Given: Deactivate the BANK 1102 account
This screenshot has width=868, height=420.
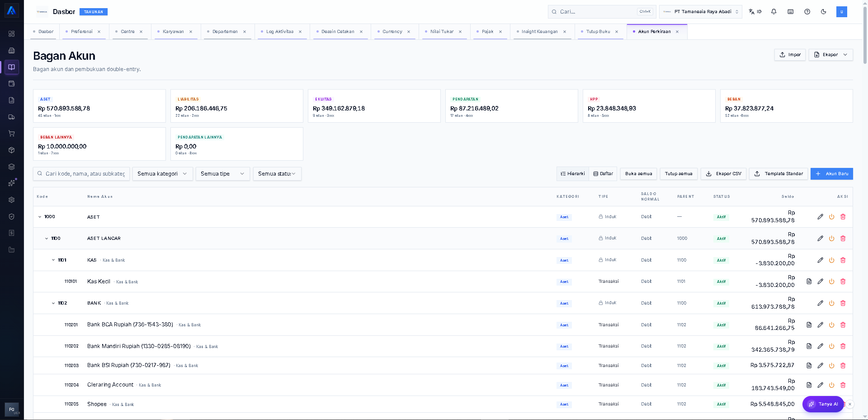Looking at the screenshot, I should (x=831, y=303).
